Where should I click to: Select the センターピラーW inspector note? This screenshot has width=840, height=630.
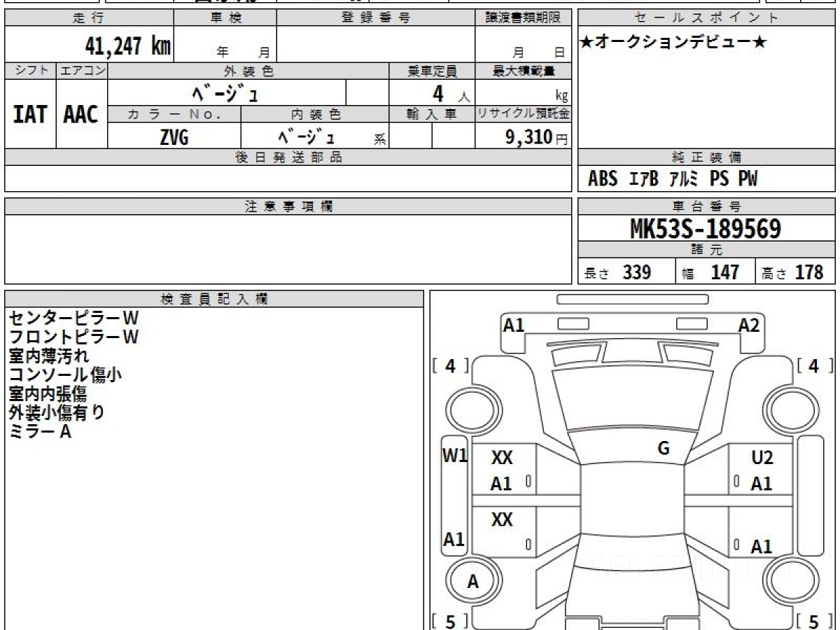pos(73,318)
